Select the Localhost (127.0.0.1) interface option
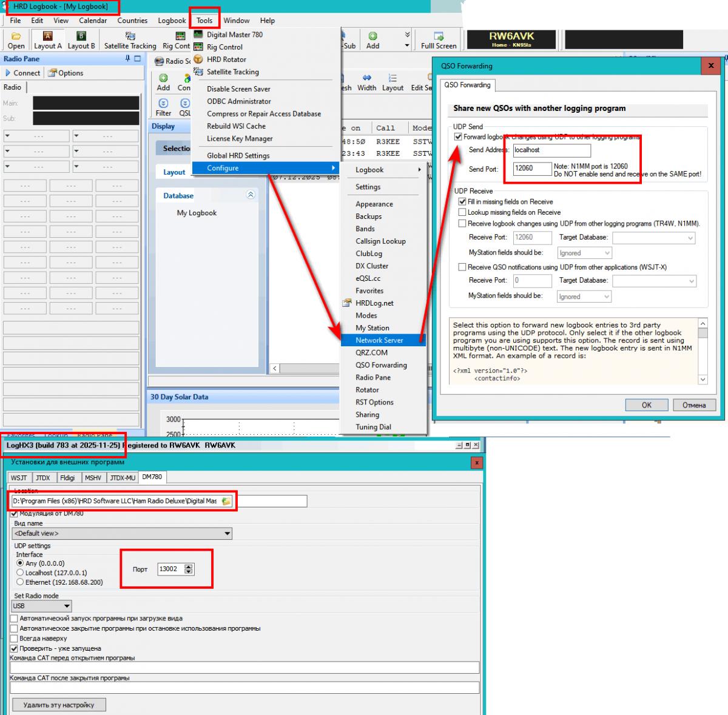Image resolution: width=728 pixels, height=715 pixels. tap(21, 572)
